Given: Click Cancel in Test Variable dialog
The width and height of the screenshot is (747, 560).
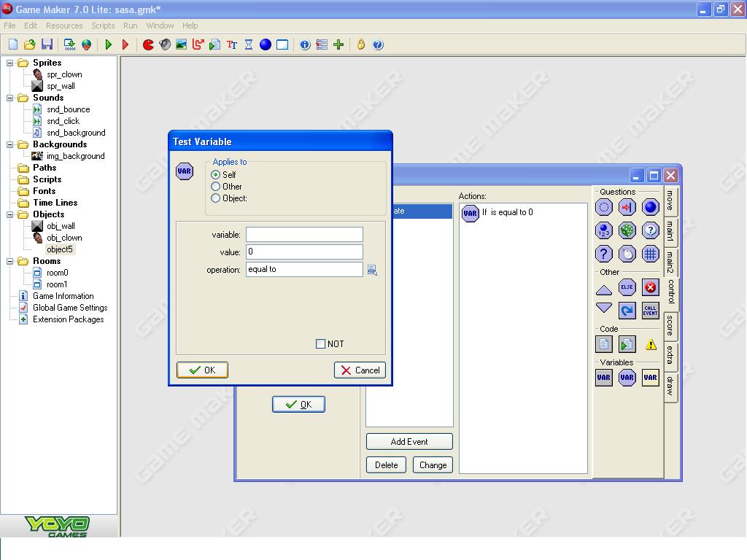Looking at the screenshot, I should pyautogui.click(x=360, y=370).
